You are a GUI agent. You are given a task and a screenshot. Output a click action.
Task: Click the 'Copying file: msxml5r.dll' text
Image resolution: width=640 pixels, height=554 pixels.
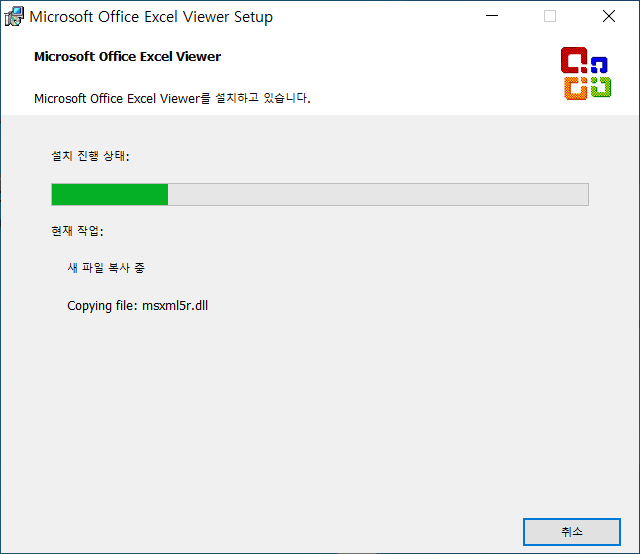(x=138, y=306)
